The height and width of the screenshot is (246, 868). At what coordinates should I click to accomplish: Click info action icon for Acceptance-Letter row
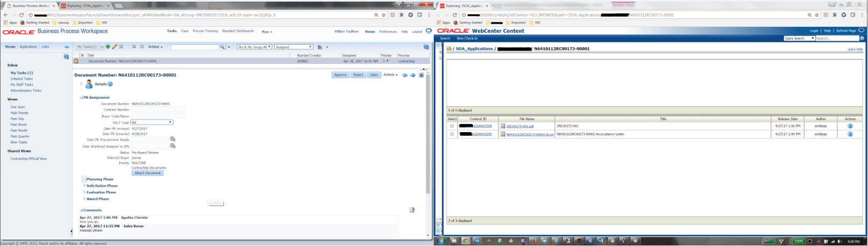850,134
